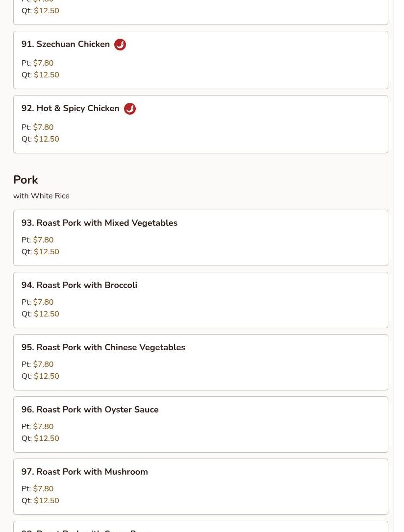Select 97. Roast Pork with Mushroom
This screenshot has height=532, width=404.
[85, 472]
